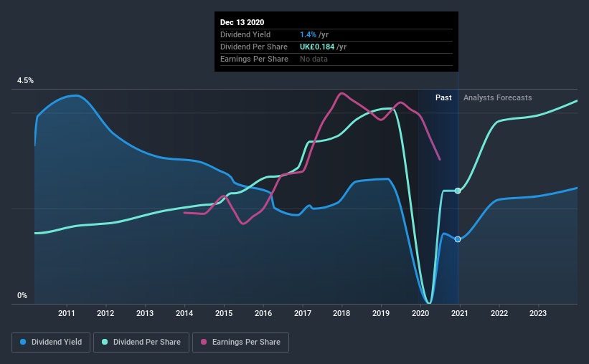Toggle the Dividend Per Share legend button
Viewport: 589px width, 364px height.
141,343
